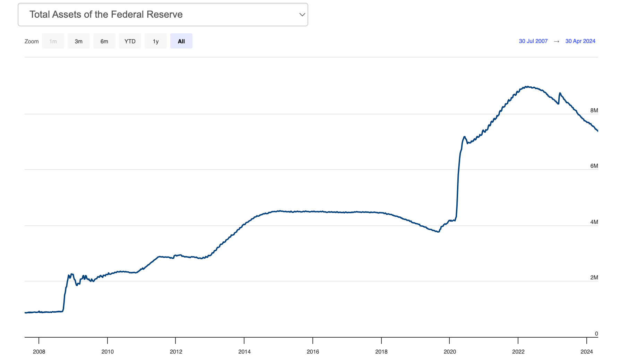The width and height of the screenshot is (620, 364).
Task: Click the 2016 x-axis label
Action: pyautogui.click(x=313, y=352)
